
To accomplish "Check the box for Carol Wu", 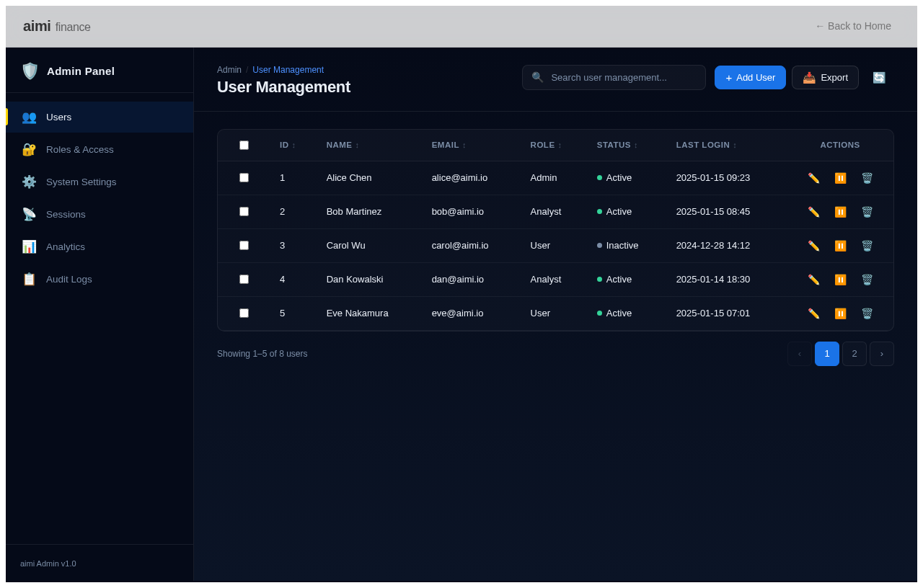I will pos(244,245).
